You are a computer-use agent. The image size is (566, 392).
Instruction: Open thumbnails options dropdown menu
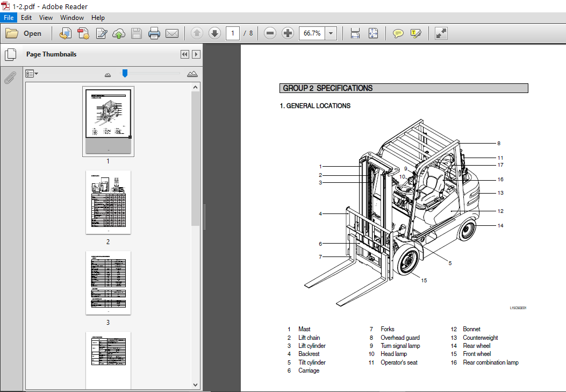32,74
